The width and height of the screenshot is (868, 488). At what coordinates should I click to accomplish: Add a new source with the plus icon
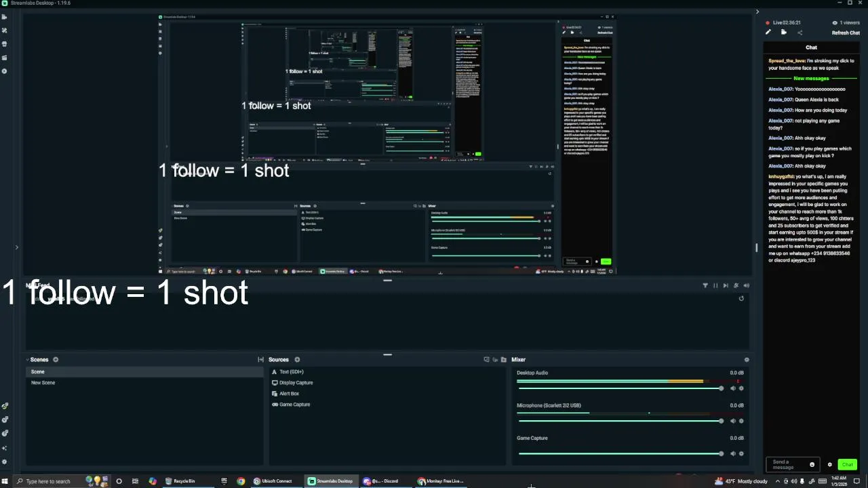[x=298, y=360]
